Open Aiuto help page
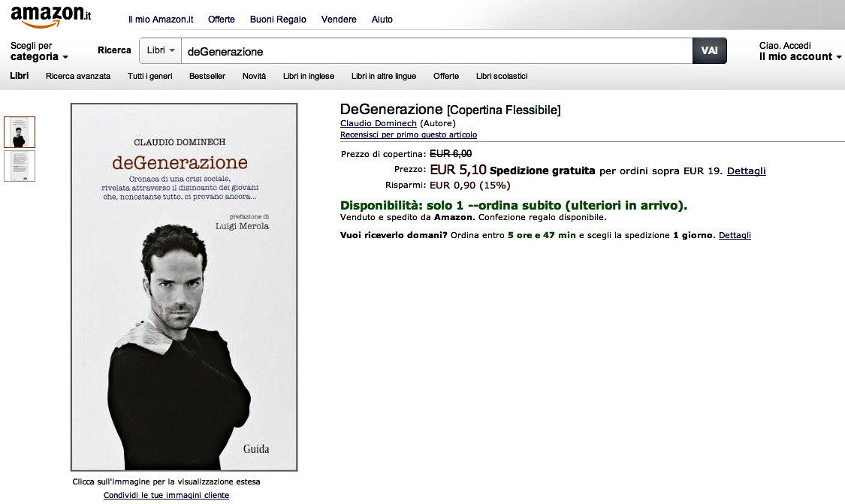Viewport: 845px width, 504px height. [x=382, y=20]
